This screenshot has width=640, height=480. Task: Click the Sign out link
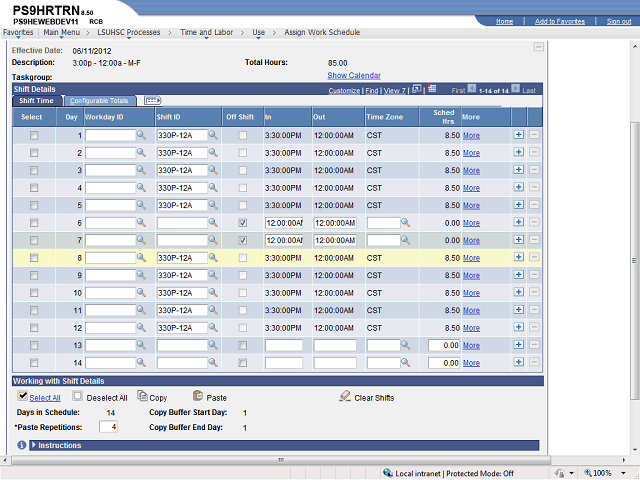619,21
